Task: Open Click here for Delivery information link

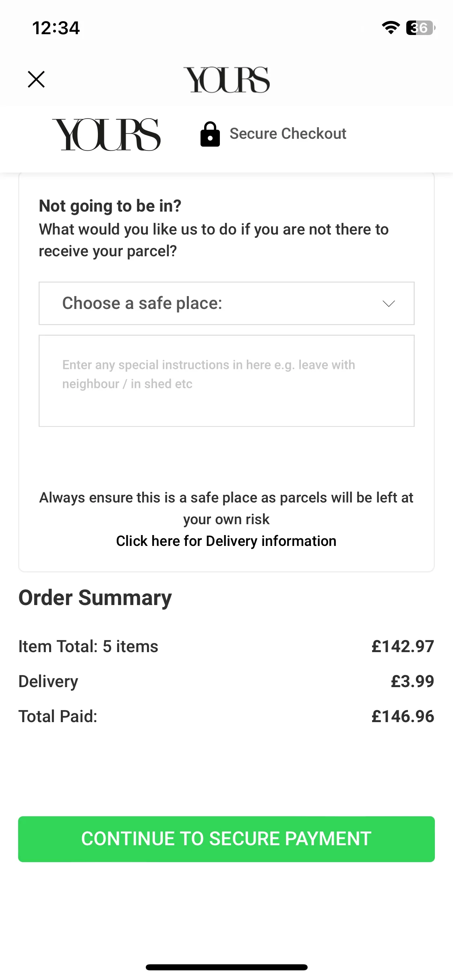Action: point(226,541)
